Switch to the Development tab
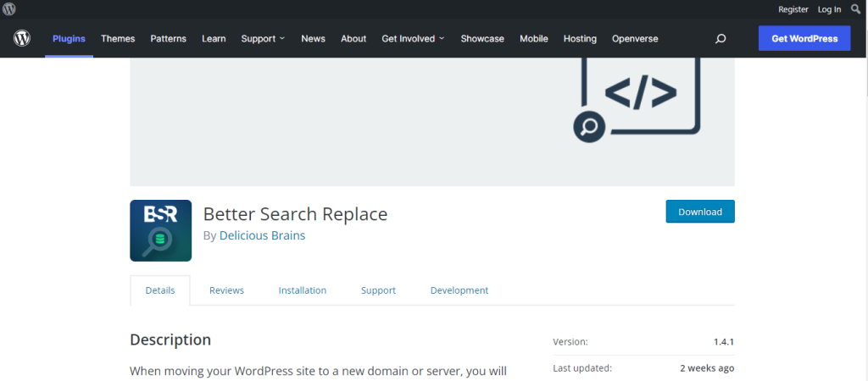This screenshot has height=381, width=868. tap(459, 290)
